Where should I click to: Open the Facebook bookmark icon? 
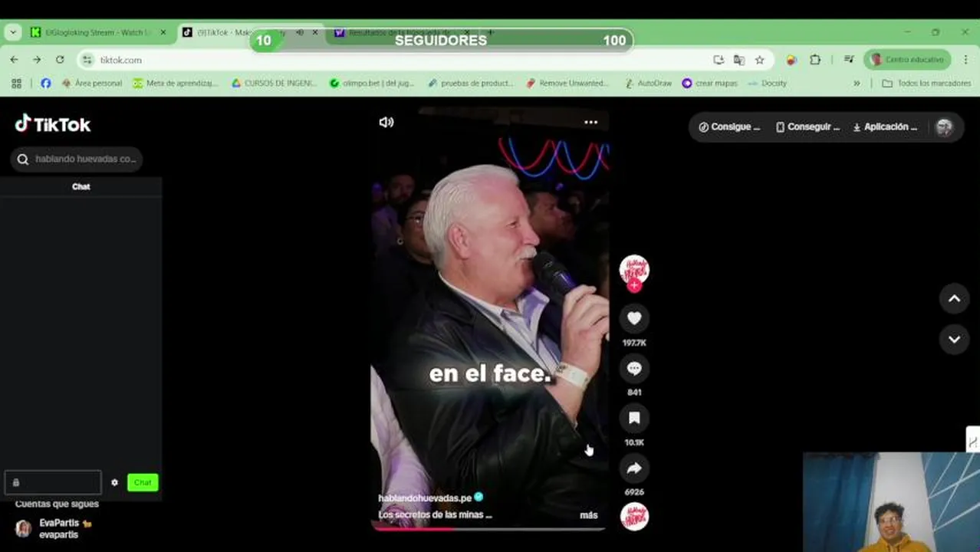[x=46, y=83]
